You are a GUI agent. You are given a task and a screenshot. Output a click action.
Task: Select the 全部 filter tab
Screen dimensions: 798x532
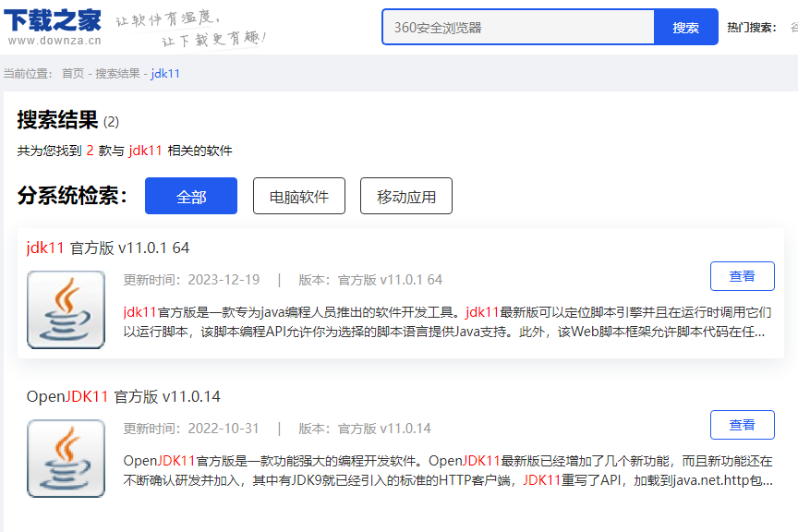coord(191,196)
